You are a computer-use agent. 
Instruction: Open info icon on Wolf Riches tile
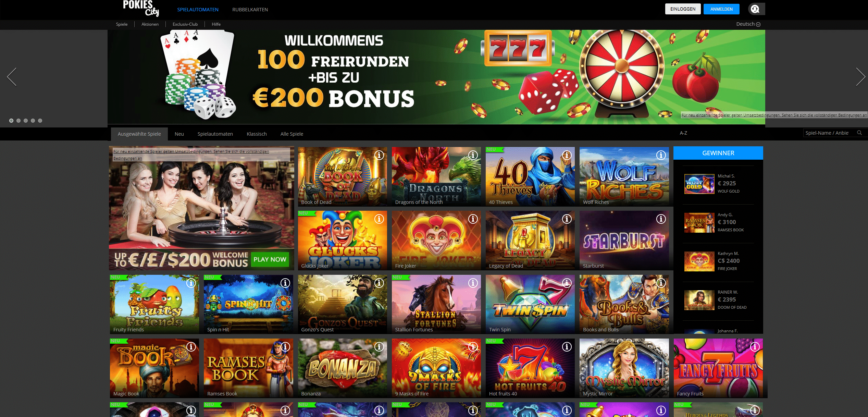pyautogui.click(x=661, y=155)
